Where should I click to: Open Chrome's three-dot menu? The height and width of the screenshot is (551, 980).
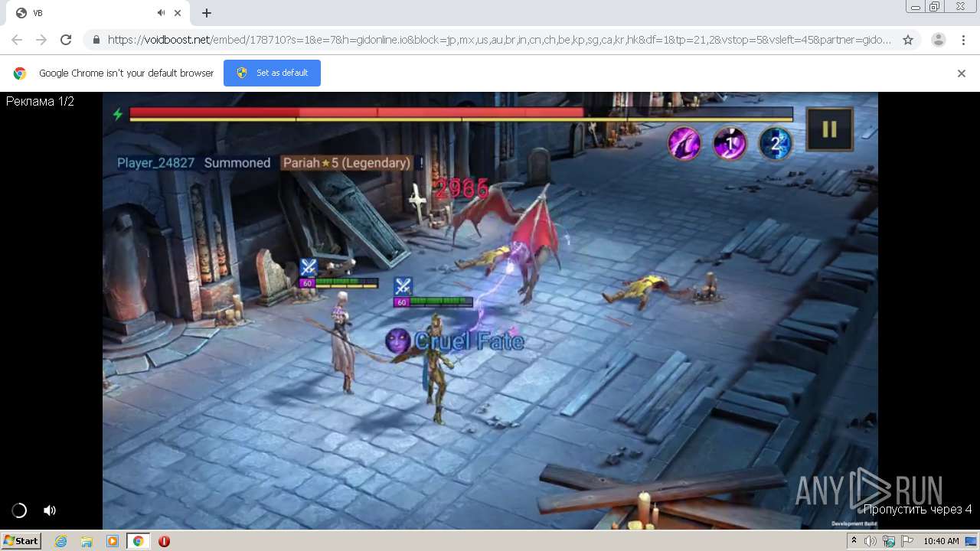(x=962, y=40)
